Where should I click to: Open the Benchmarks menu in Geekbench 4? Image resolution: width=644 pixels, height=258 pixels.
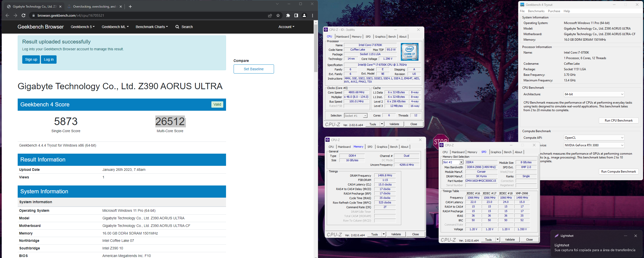[536, 11]
